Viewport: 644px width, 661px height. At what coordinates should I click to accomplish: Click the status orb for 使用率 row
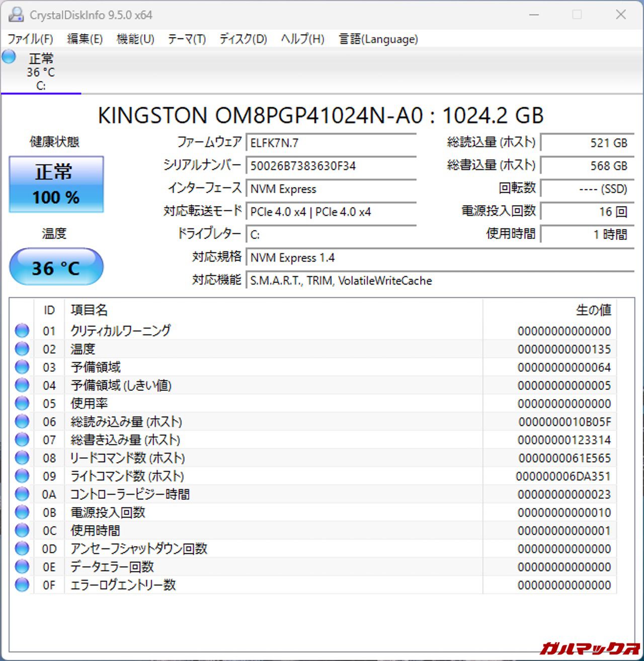[22, 403]
